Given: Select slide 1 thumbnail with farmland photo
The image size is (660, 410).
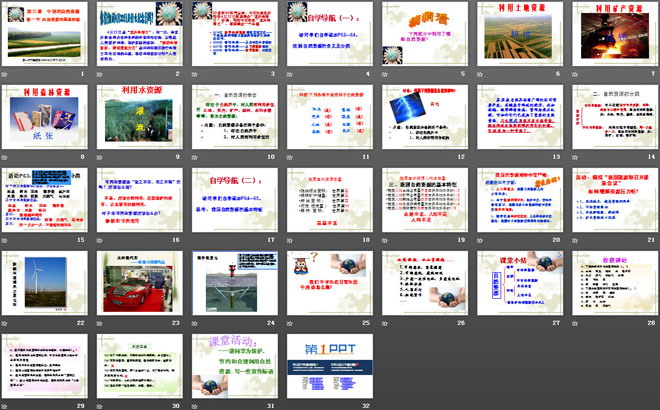Looking at the screenshot, I should coord(45,34).
